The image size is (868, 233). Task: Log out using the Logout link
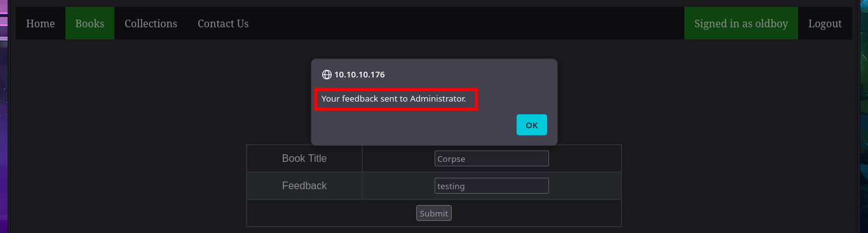(825, 23)
